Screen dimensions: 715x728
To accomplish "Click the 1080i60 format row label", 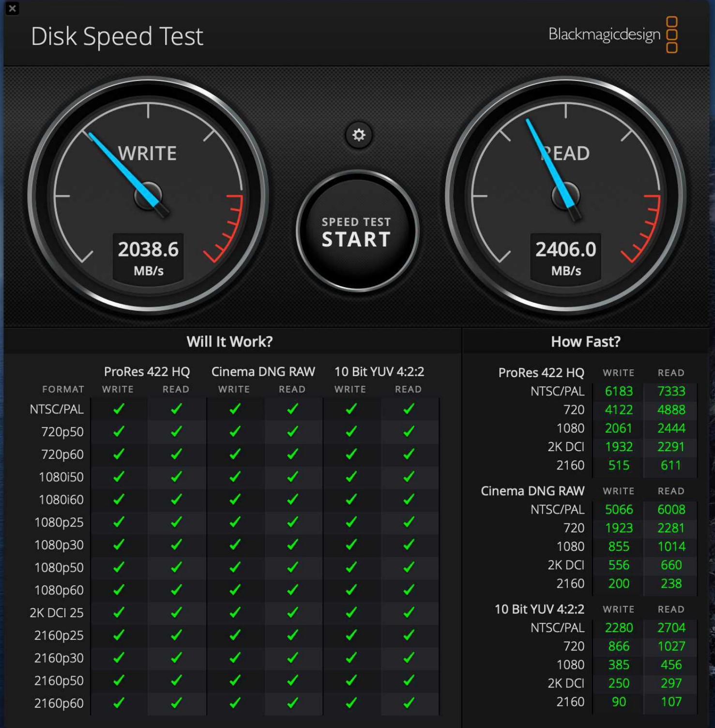I will [61, 500].
